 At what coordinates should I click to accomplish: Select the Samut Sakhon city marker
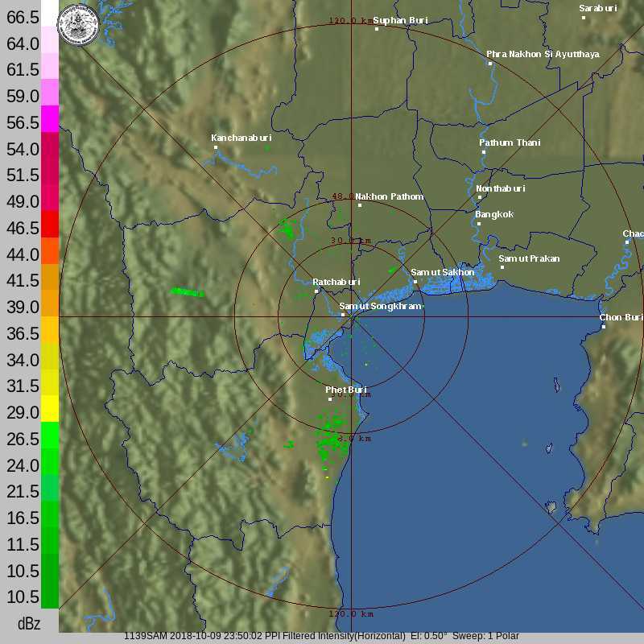(415, 282)
